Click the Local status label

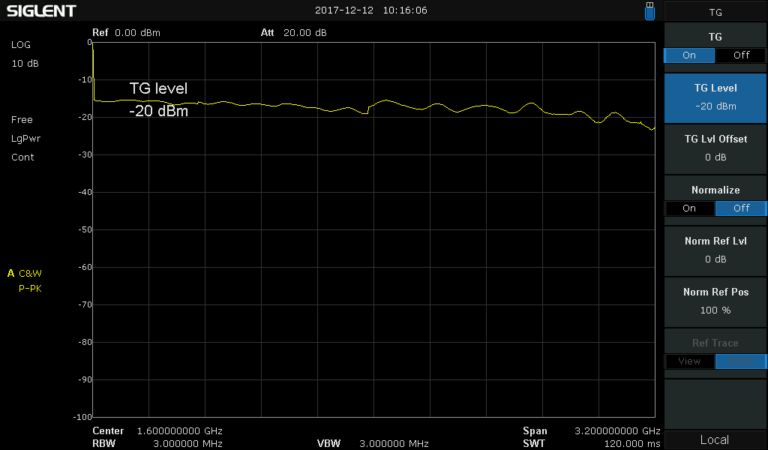(715, 439)
